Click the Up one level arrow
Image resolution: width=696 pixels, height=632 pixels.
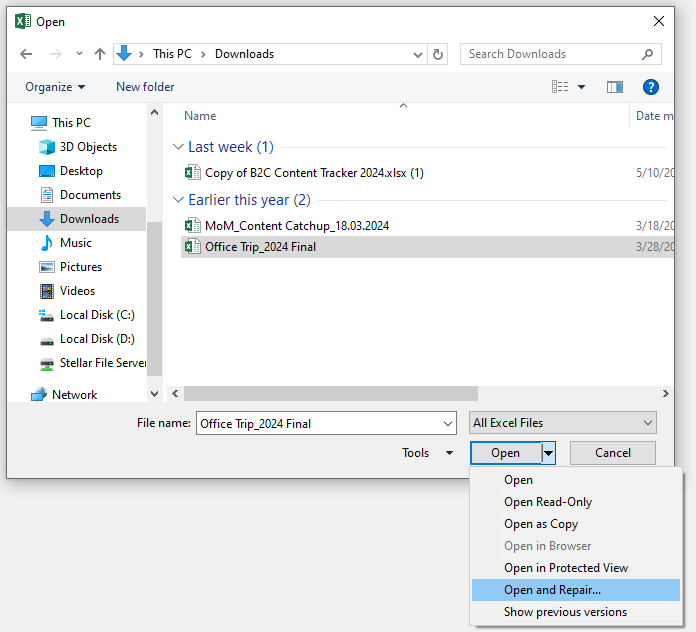tap(100, 54)
